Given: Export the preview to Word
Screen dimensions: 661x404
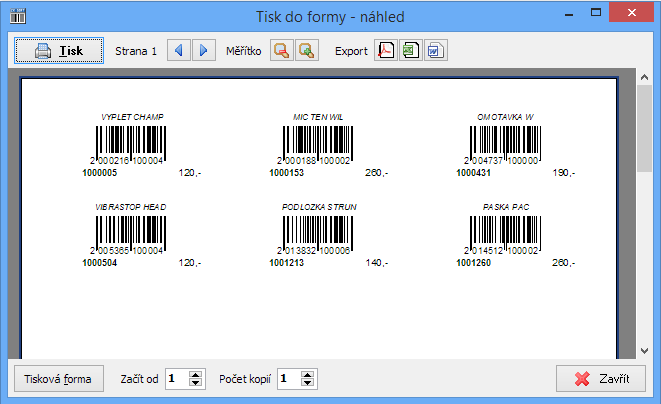Looking at the screenshot, I should pos(436,51).
